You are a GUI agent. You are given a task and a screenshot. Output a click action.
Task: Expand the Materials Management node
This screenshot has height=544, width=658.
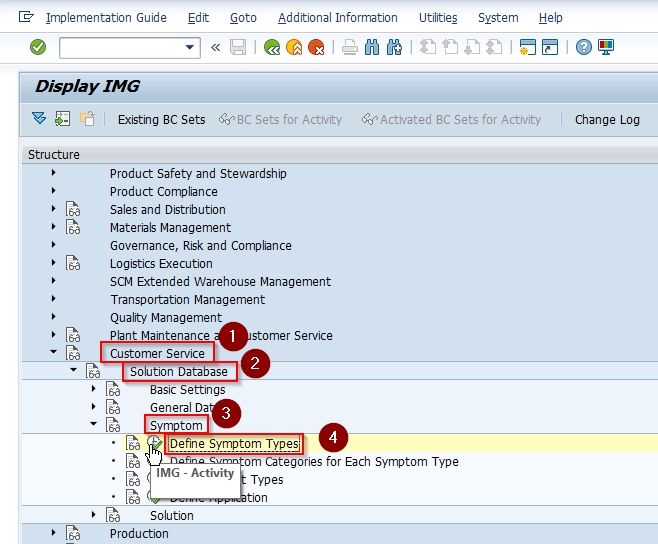pyautogui.click(x=53, y=227)
